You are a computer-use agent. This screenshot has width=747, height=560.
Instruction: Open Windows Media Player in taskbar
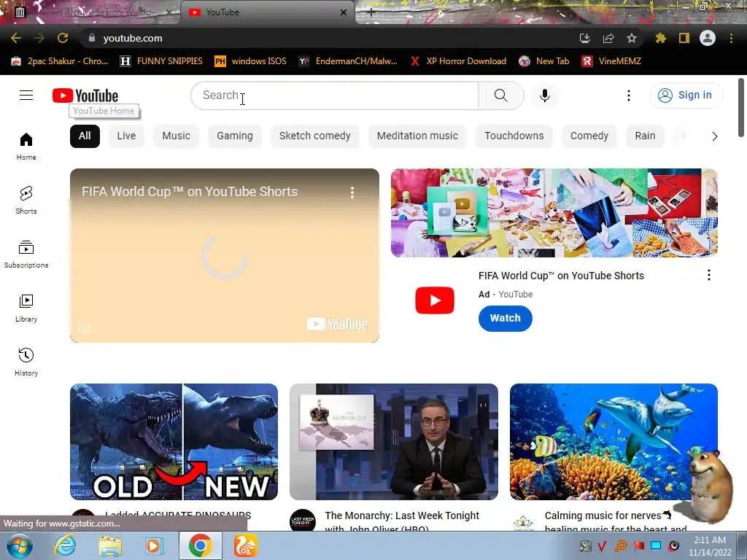coord(154,545)
